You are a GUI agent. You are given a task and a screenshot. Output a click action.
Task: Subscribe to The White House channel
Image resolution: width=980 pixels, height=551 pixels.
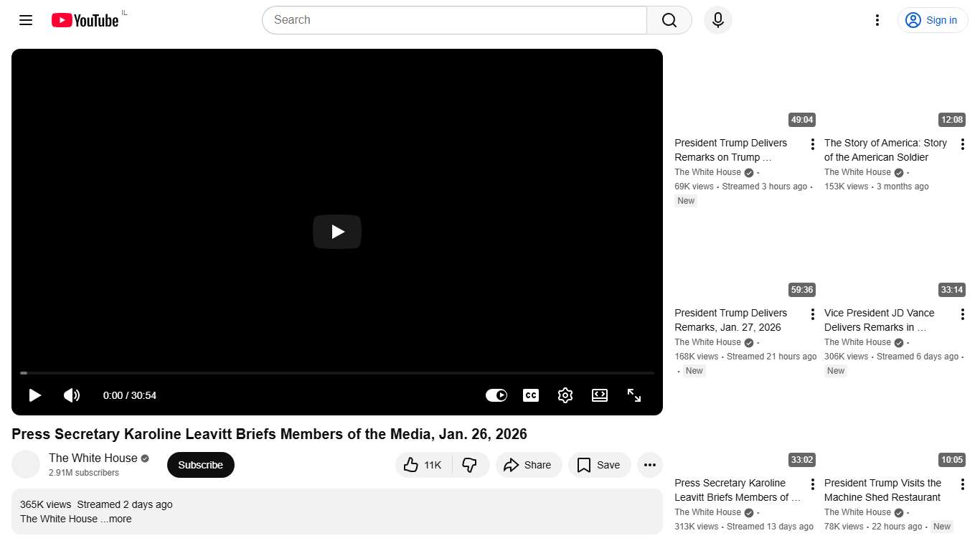pos(200,465)
